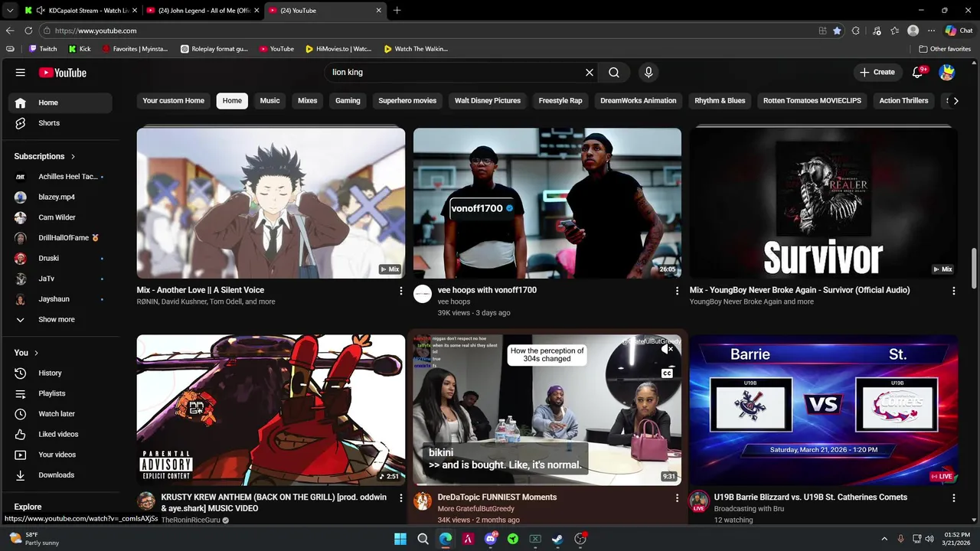Open options for vee hoops video
Viewport: 980px width, 551px height.
point(677,291)
